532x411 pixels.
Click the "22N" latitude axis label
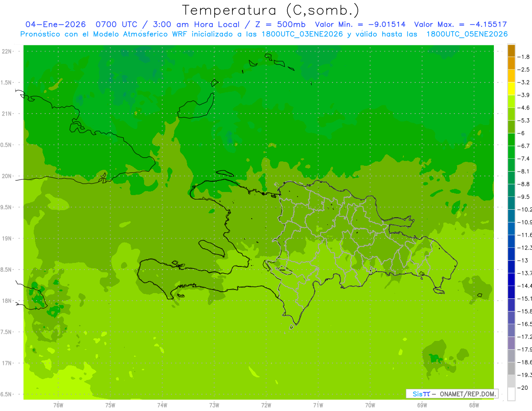[x=8, y=51]
